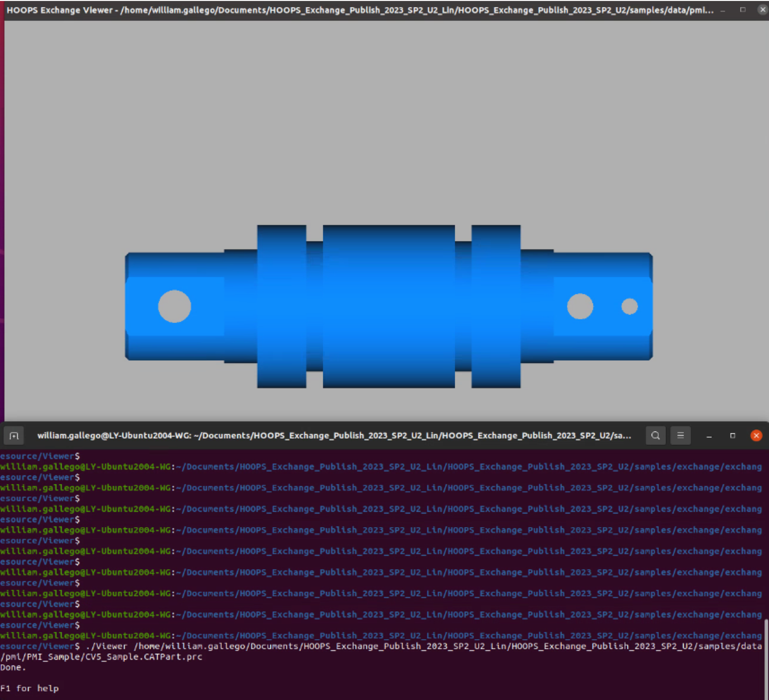Open a new terminal tab
This screenshot has width=769, height=700.
point(14,435)
